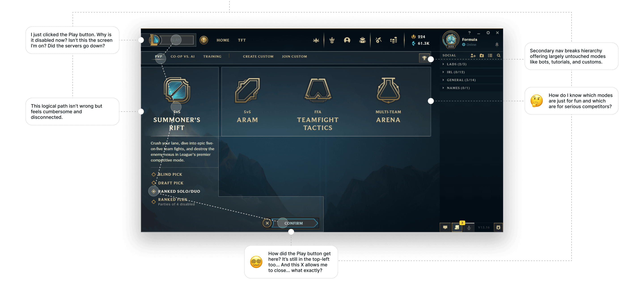Viewport: 644px width, 298px height.
Task: Expand the LADS (2/3) friend group
Action: (x=471, y=64)
